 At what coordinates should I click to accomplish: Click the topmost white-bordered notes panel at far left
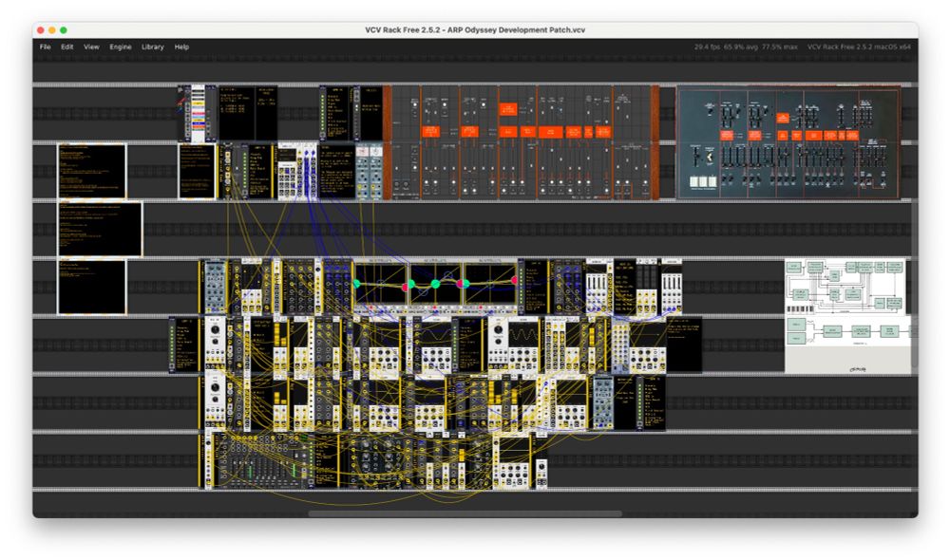(x=92, y=172)
